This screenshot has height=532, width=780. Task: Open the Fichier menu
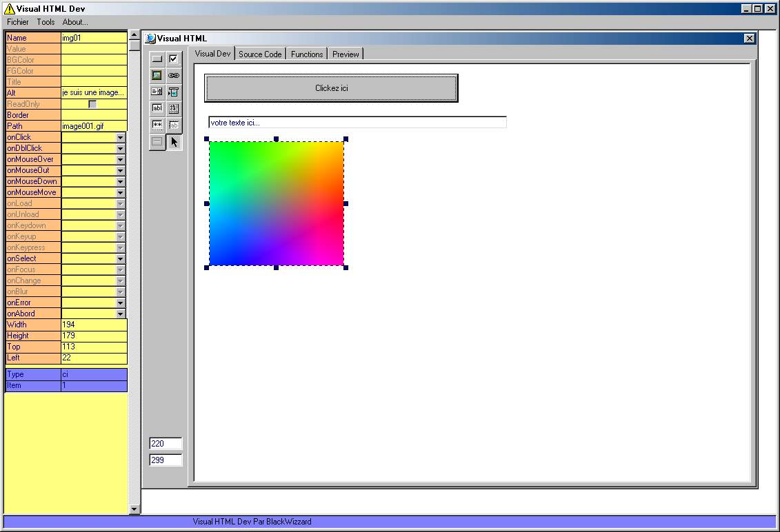[18, 22]
